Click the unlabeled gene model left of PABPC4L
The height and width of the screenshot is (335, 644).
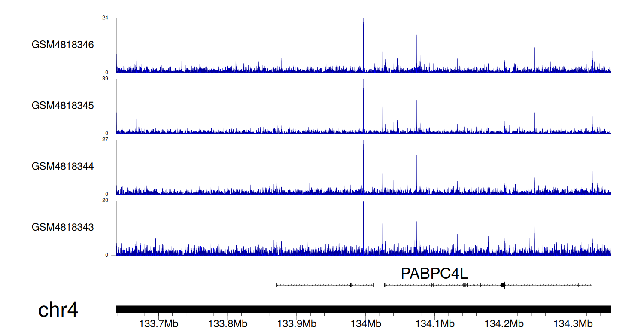[325, 285]
